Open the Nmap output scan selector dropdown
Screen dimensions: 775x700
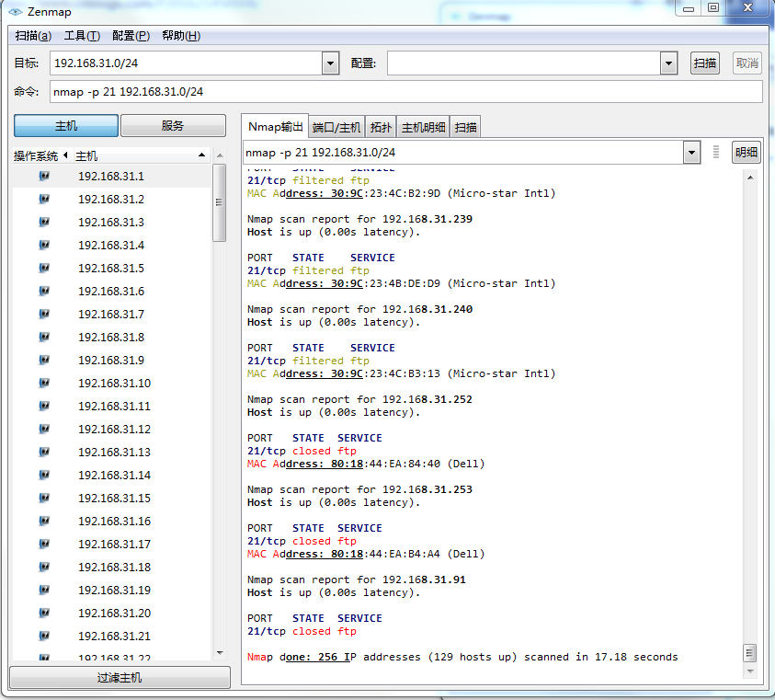(691, 153)
